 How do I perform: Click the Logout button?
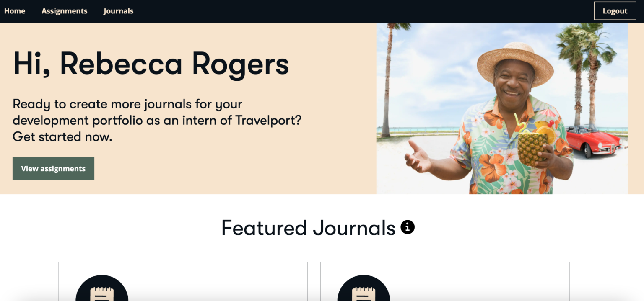(x=615, y=11)
